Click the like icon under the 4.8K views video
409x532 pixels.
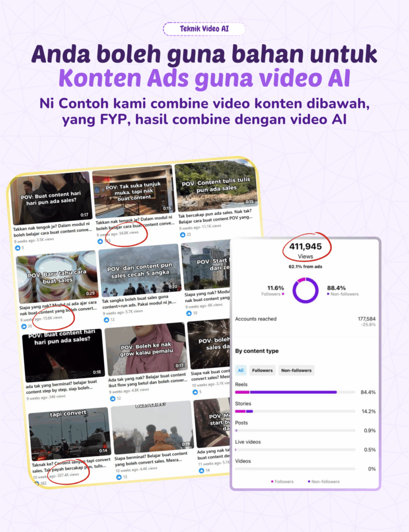(x=112, y=398)
